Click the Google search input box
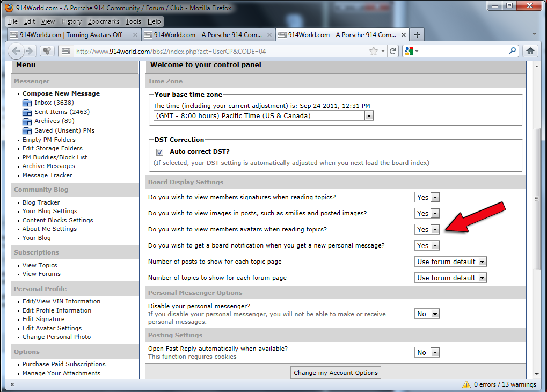Viewport: 547px width, 392px height. [x=463, y=52]
